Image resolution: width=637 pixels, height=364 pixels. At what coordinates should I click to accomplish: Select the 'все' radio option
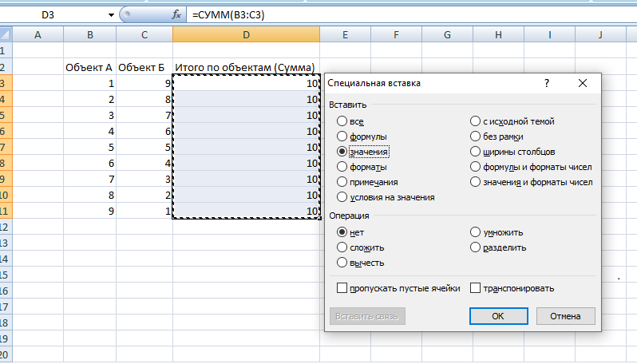pyautogui.click(x=342, y=121)
